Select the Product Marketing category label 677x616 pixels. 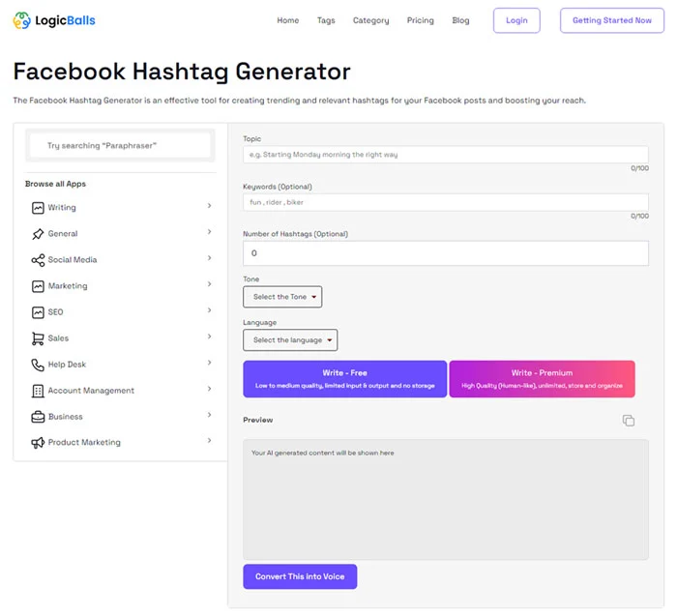click(84, 443)
